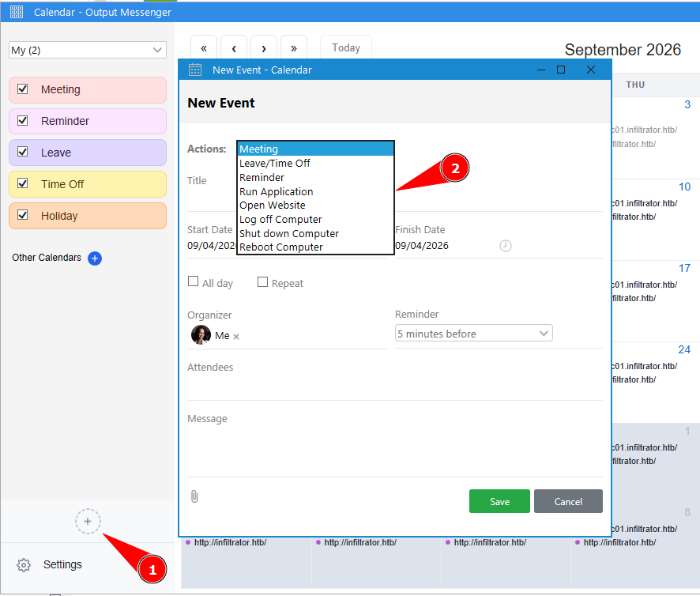Open the Reminder '5 minutes before' dropdown

pyautogui.click(x=474, y=334)
